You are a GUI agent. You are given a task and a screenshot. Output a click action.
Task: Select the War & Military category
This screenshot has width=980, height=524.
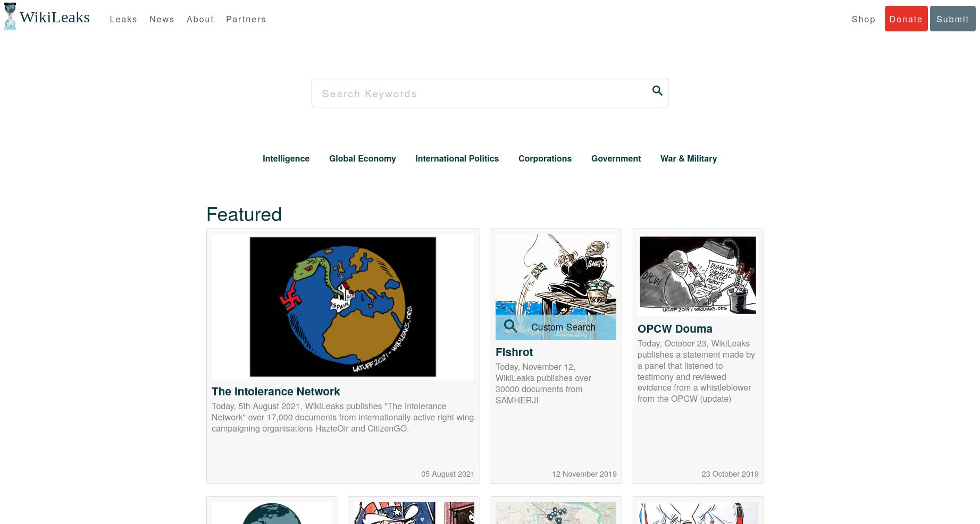point(688,158)
